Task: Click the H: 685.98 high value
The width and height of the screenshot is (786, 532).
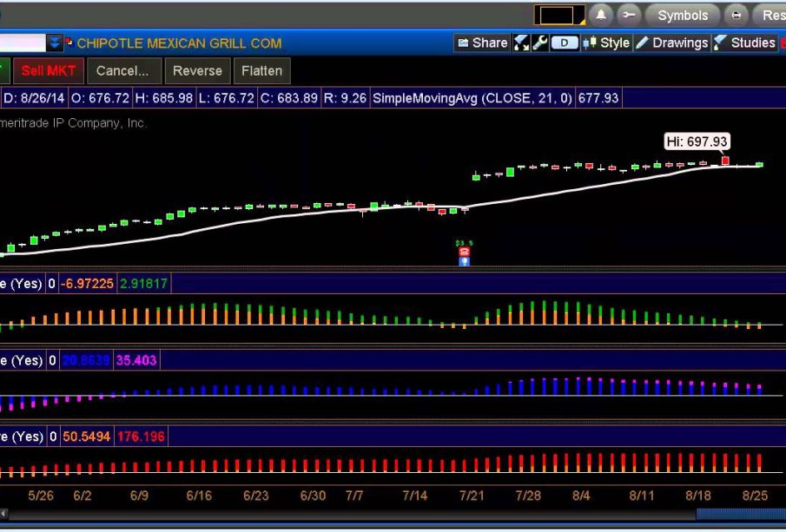Action: click(164, 98)
